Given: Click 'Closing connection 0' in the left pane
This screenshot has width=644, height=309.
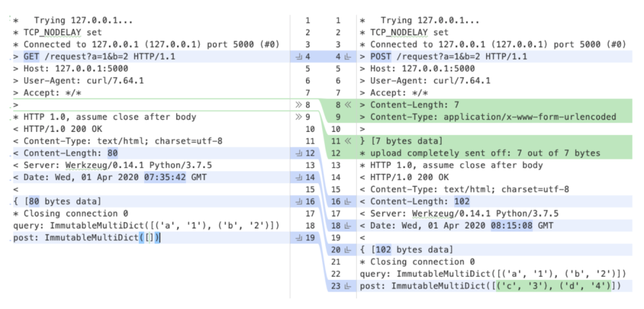Looking at the screenshot, I should (76, 214).
